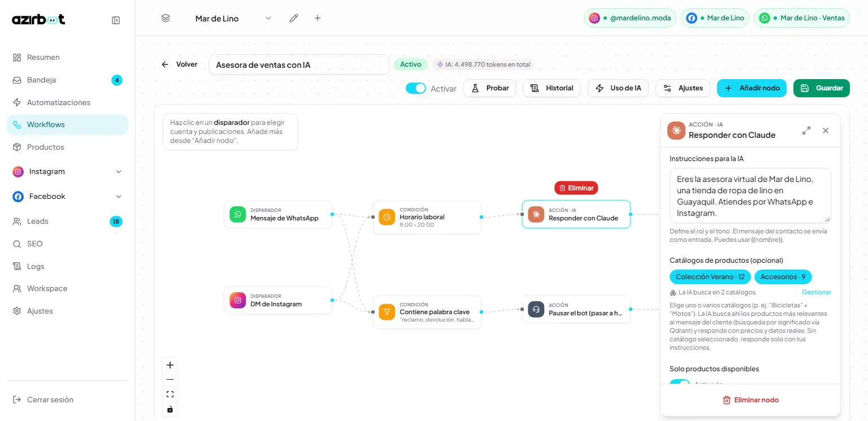This screenshot has height=421, width=868.
Task: Open Uso de IA button
Action: coord(618,88)
